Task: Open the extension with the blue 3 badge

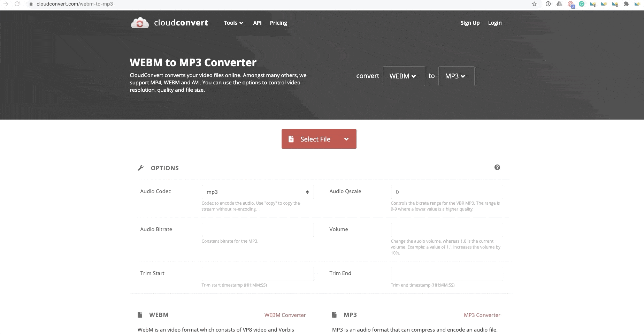Action: coord(571,5)
